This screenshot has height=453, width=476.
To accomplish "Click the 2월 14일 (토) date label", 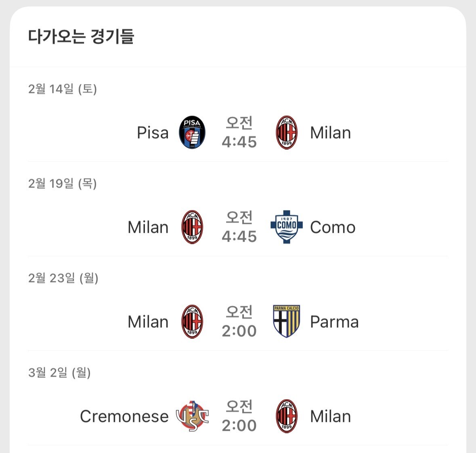I will pos(63,89).
